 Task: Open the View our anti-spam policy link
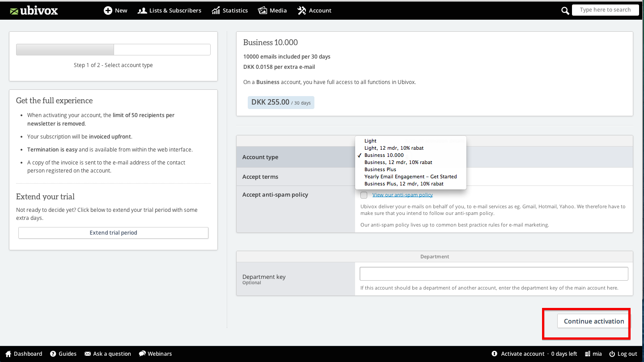402,195
